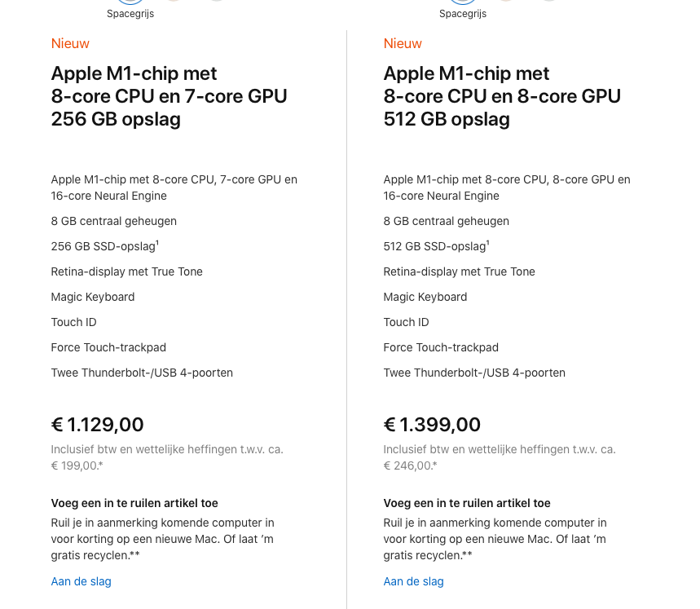700x609 pixels.
Task: Click the trade-in heading in the 256 GB column
Action: point(134,503)
